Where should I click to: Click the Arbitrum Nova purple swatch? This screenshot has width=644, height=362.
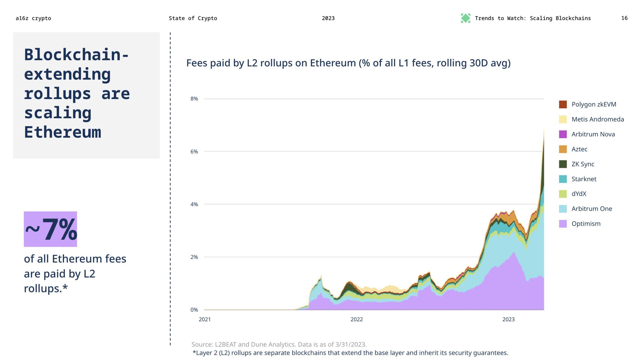coord(563,134)
